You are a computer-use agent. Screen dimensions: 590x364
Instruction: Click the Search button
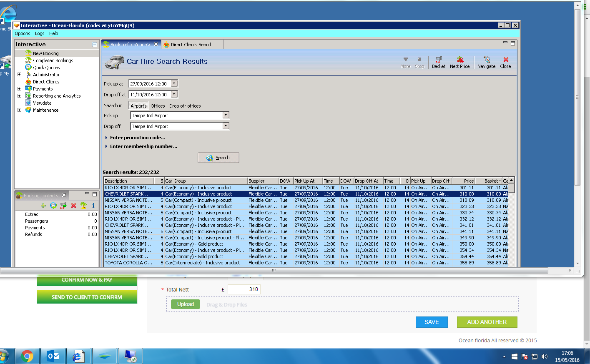coord(218,158)
